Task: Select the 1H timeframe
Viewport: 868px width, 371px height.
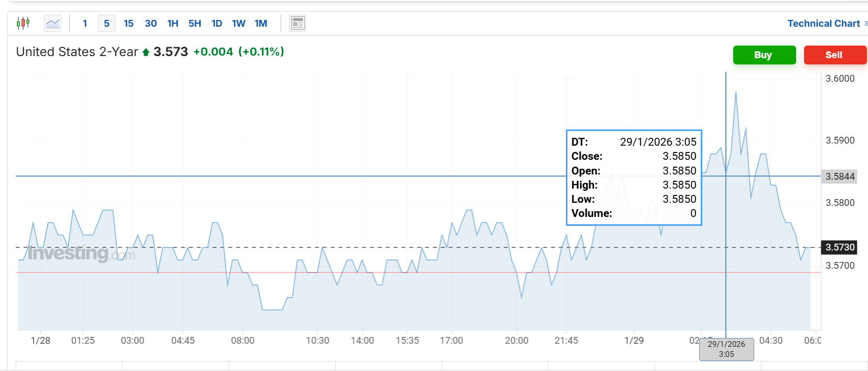Action: tap(173, 24)
